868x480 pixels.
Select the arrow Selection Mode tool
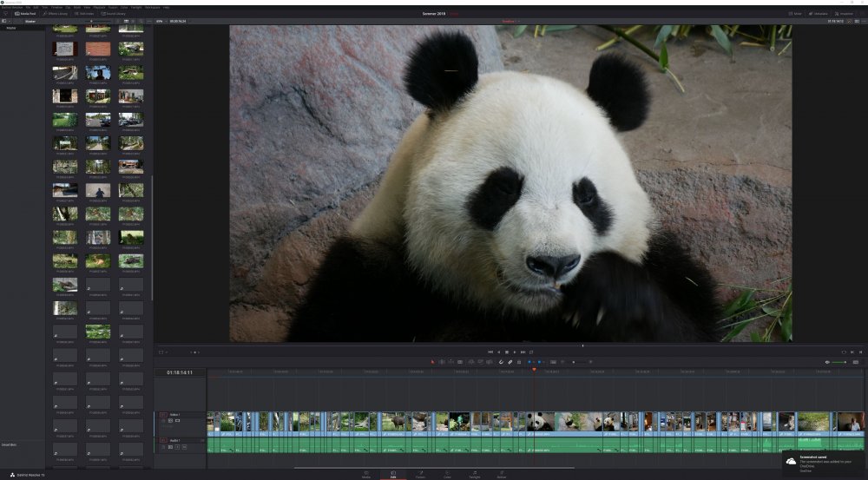click(433, 362)
